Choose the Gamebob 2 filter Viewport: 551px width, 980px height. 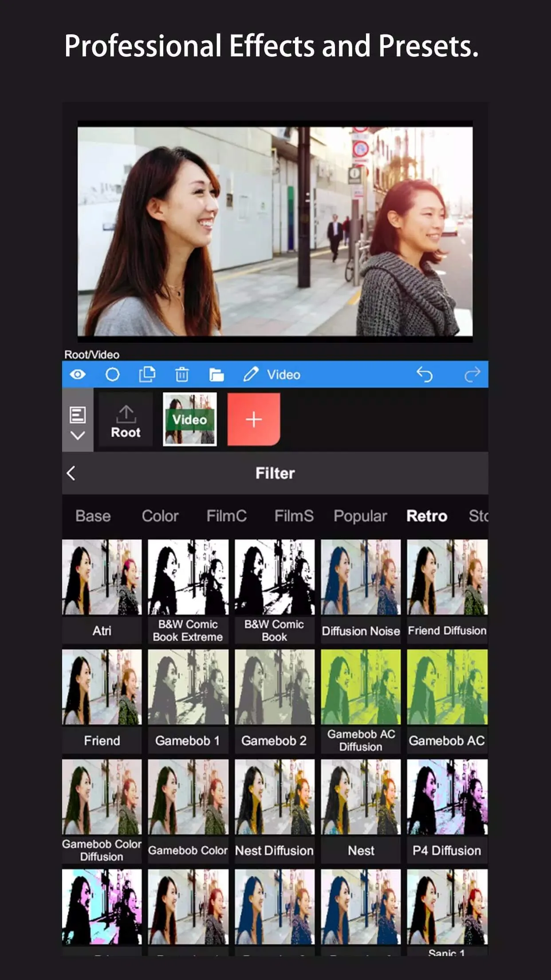[275, 701]
